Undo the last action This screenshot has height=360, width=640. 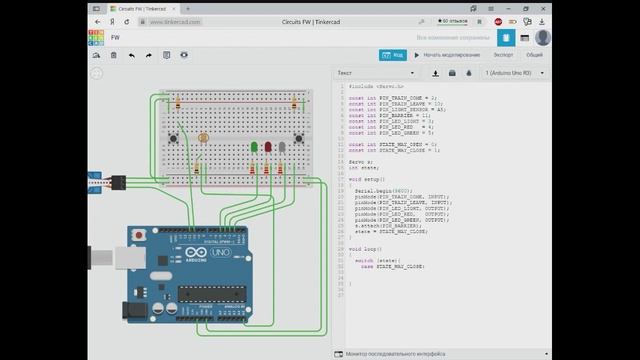pyautogui.click(x=131, y=55)
